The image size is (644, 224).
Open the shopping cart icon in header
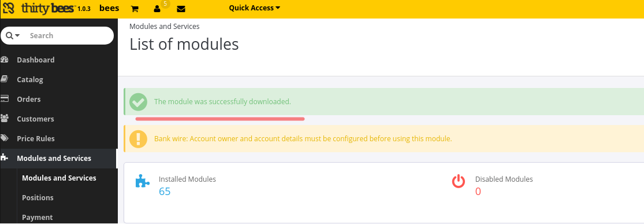(x=135, y=9)
